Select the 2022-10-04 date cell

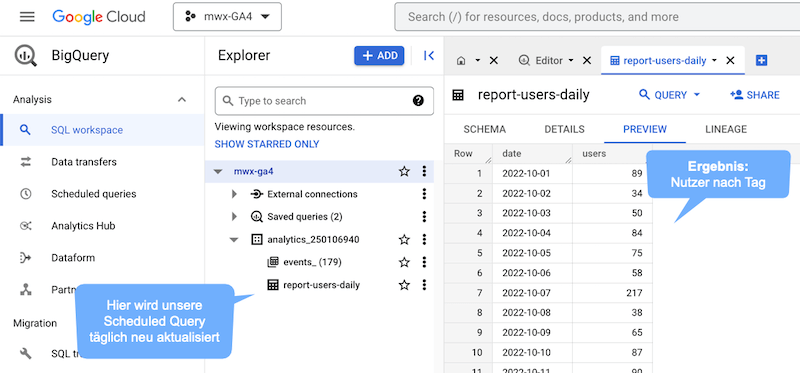click(532, 233)
